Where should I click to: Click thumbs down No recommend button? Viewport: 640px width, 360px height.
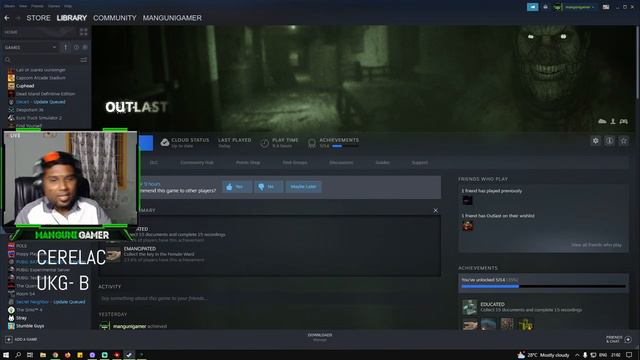268,187
